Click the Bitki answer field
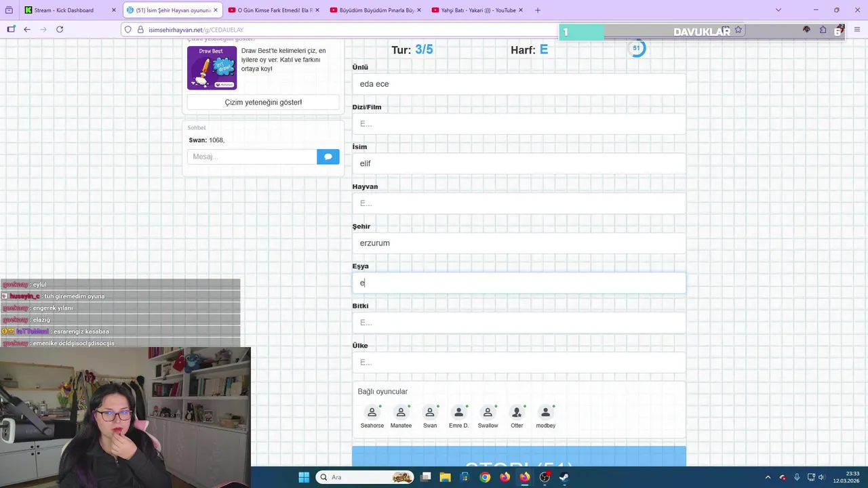The height and width of the screenshot is (488, 868). pyautogui.click(x=519, y=323)
